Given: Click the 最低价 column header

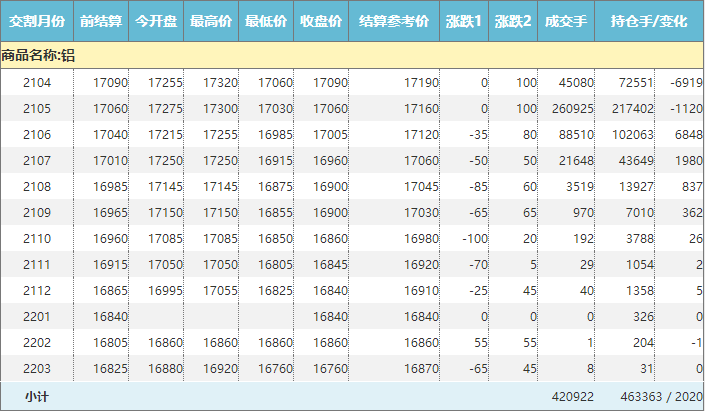Looking at the screenshot, I should (x=266, y=21).
